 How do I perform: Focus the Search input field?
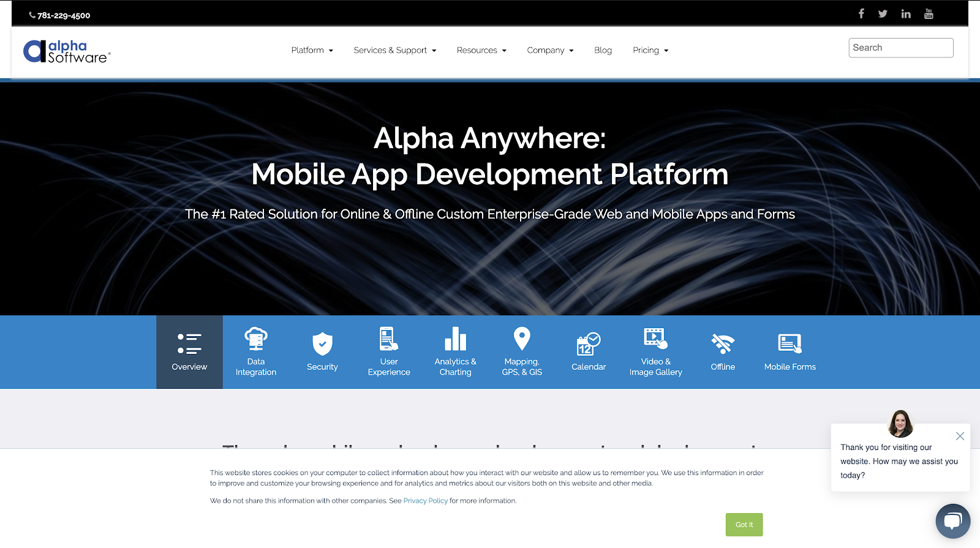click(901, 48)
